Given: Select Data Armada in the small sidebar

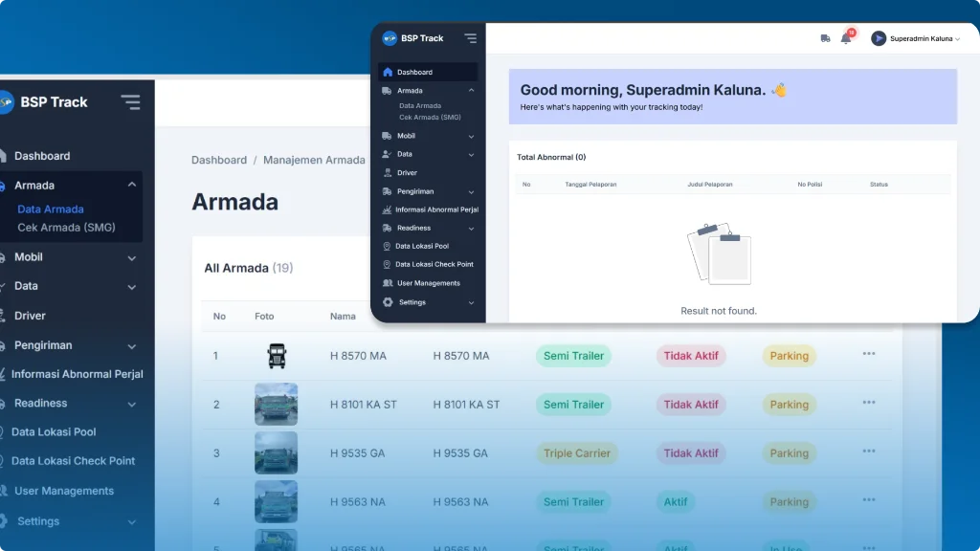Looking at the screenshot, I should click(x=420, y=105).
